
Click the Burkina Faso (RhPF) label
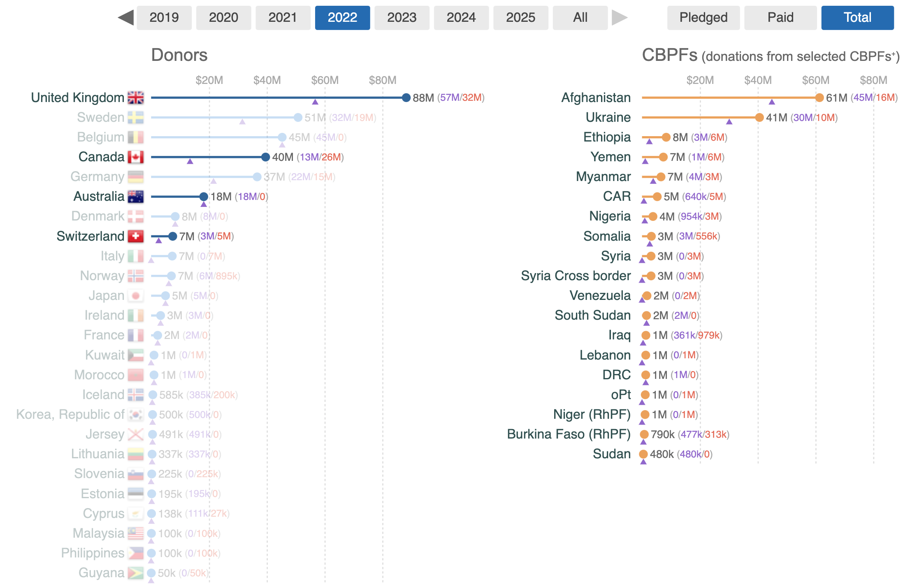click(x=569, y=434)
